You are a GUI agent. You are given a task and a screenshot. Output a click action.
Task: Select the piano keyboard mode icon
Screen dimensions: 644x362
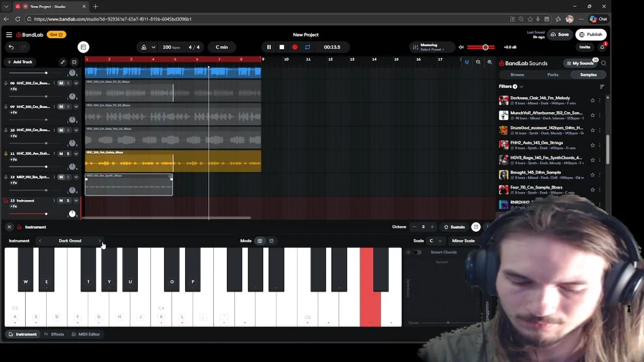260,241
